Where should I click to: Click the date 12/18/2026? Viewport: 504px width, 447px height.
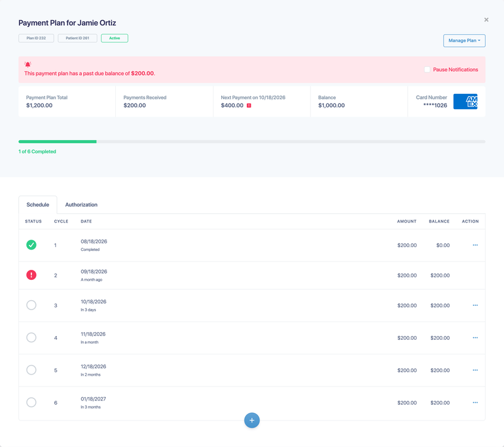[x=93, y=366]
